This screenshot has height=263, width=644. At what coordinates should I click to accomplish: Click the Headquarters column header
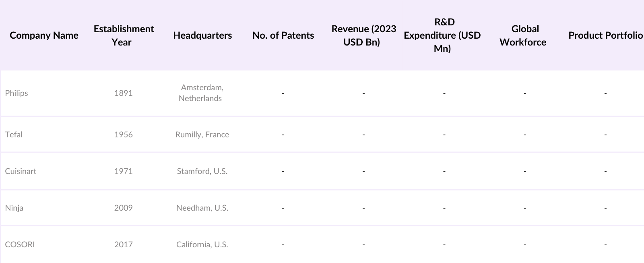pos(202,35)
